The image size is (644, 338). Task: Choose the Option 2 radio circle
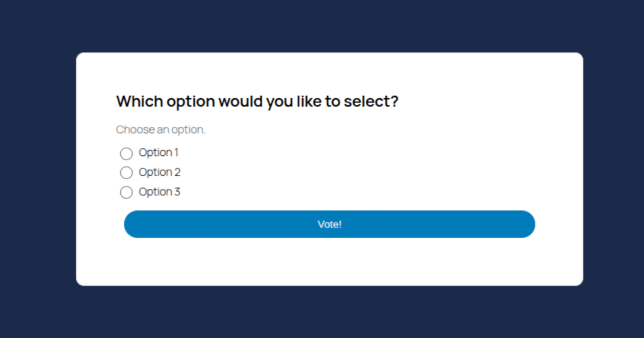126,173
